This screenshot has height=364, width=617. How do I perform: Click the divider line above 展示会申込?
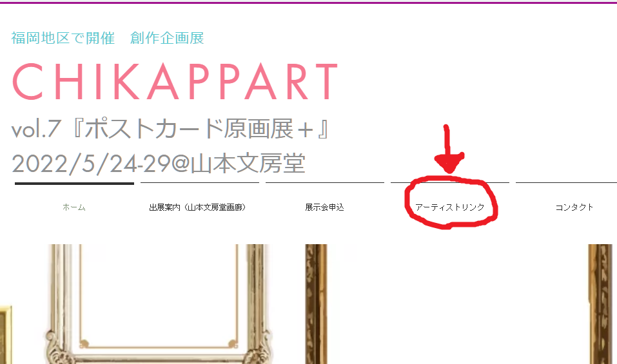tap(325, 182)
